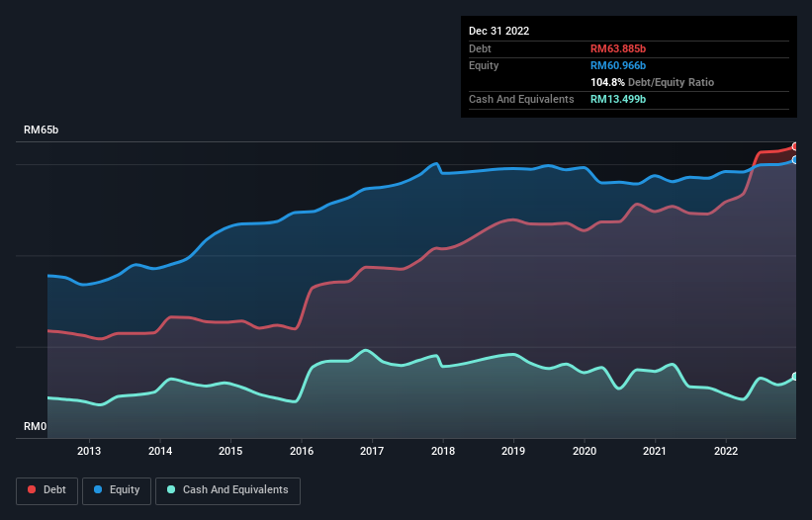This screenshot has width=812, height=520.
Task: Toggle the Debt series legend button
Action: 47,490
